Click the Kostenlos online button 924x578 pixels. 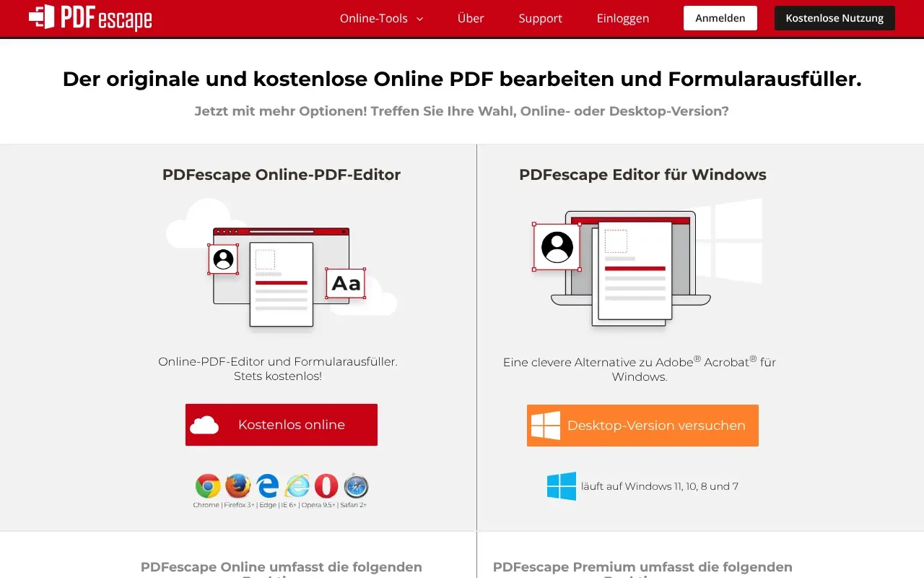[282, 425]
